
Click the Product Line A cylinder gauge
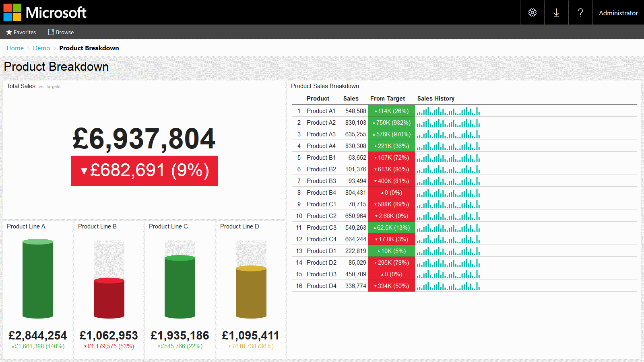(38, 279)
